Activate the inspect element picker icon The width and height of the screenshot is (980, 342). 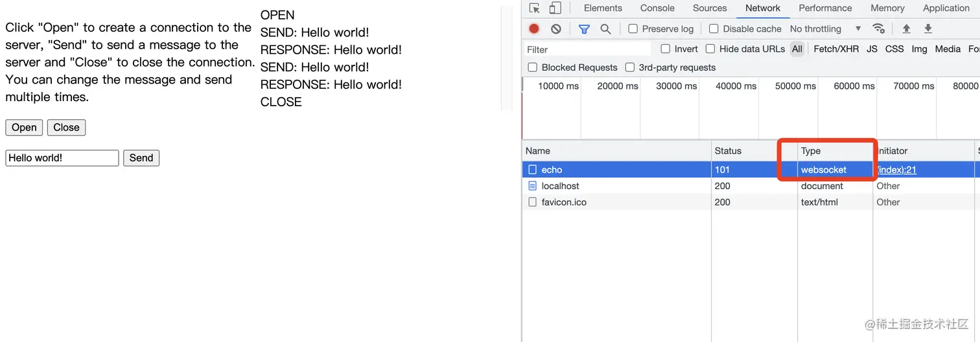coord(534,8)
